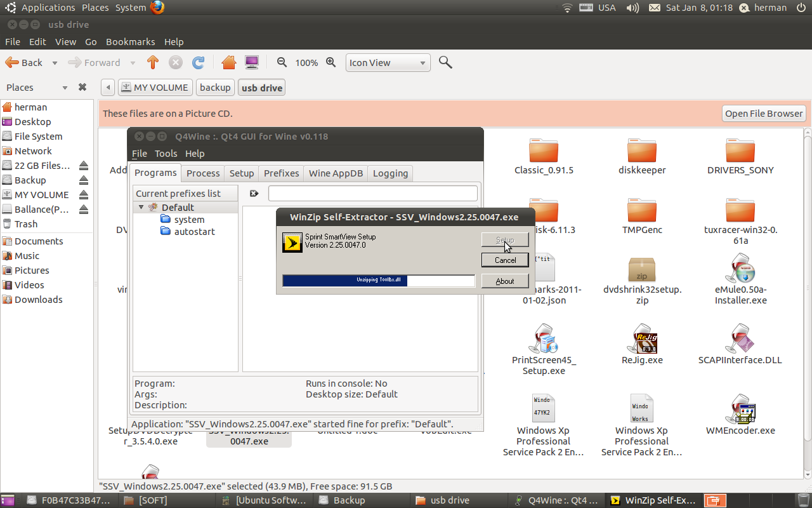The width and height of the screenshot is (812, 508).
Task: Select the Classic_0.91.5 folder
Action: [544, 156]
